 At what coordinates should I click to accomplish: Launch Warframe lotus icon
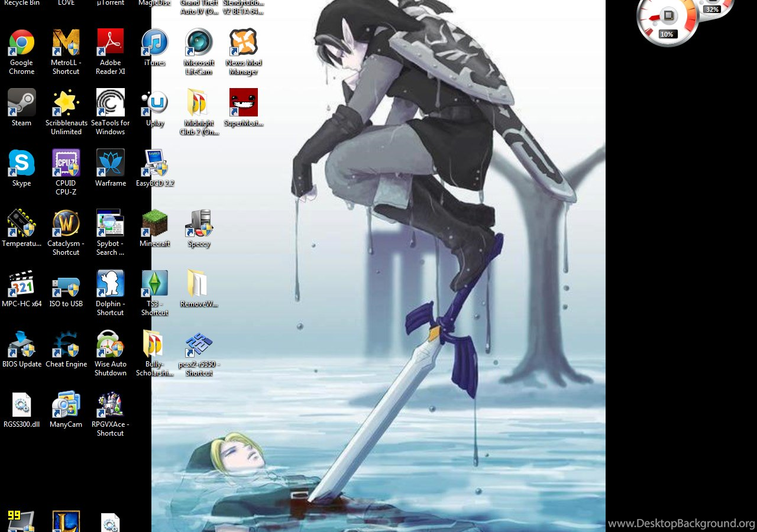[111, 163]
